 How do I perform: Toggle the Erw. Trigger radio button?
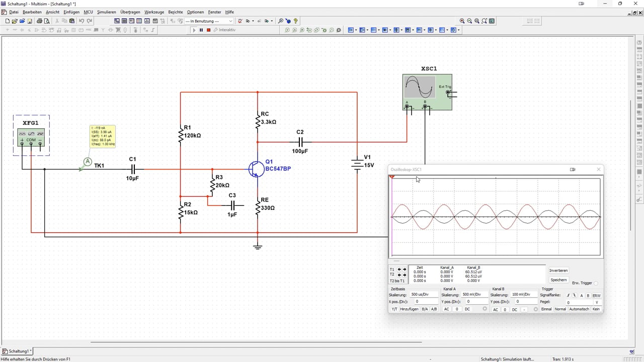click(x=596, y=283)
